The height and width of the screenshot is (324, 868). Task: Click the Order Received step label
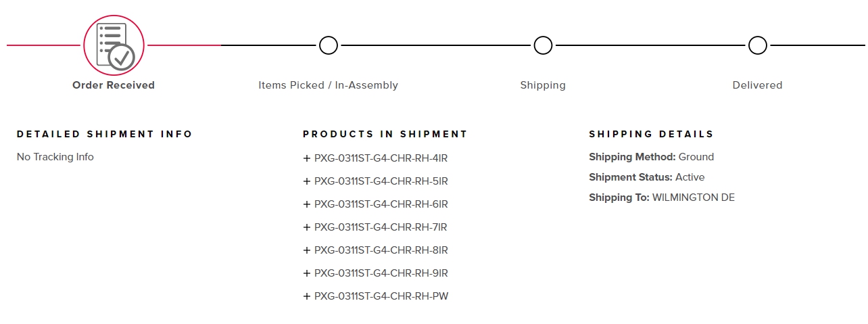[114, 85]
